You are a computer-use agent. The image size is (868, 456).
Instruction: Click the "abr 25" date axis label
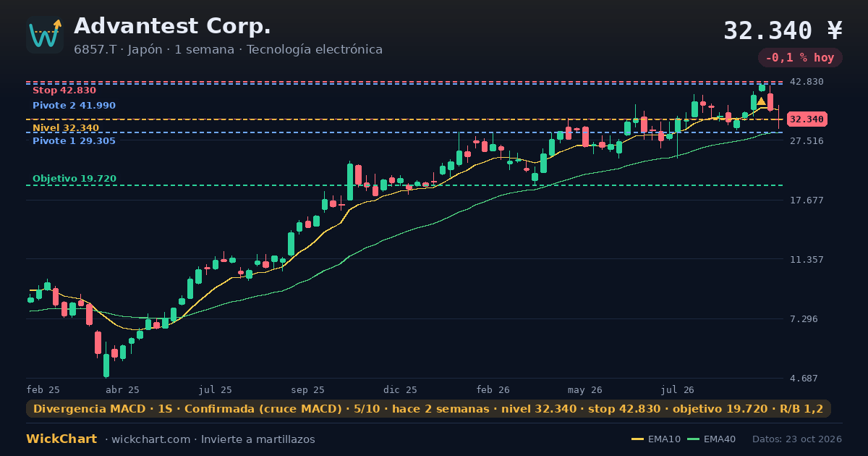pos(122,389)
